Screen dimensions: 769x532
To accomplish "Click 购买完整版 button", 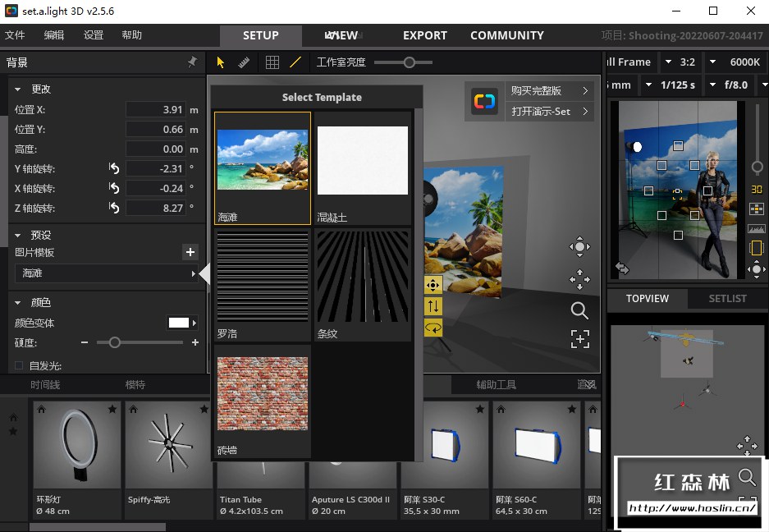I will pyautogui.click(x=549, y=91).
